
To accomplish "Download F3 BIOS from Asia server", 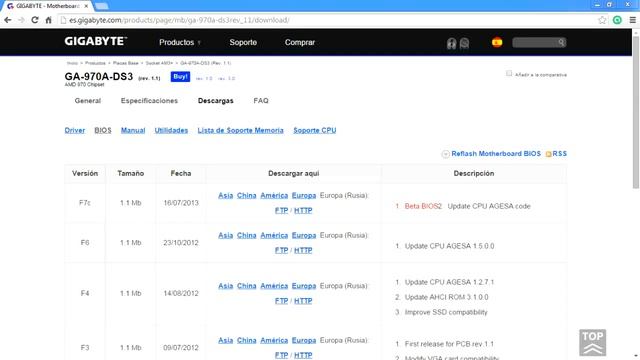I will (x=225, y=340).
